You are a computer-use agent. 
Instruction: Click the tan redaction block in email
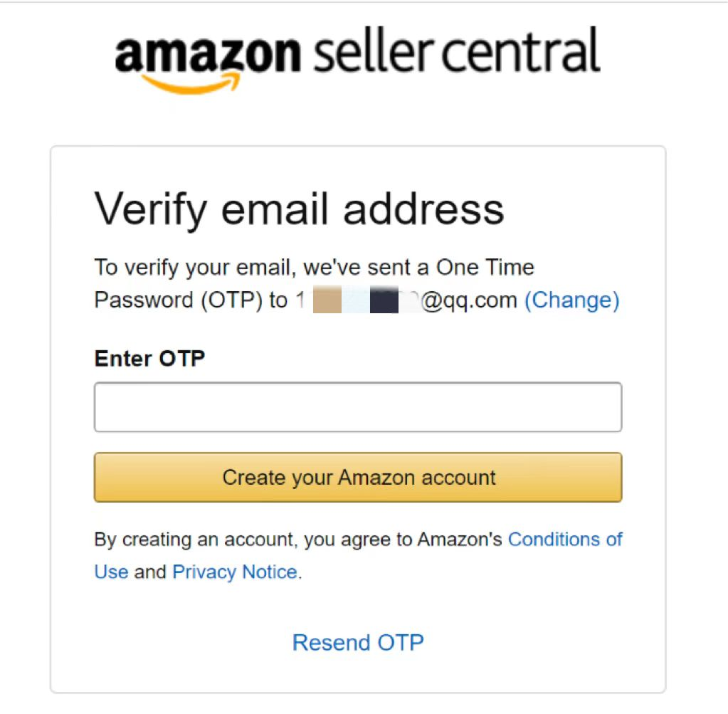point(327,300)
